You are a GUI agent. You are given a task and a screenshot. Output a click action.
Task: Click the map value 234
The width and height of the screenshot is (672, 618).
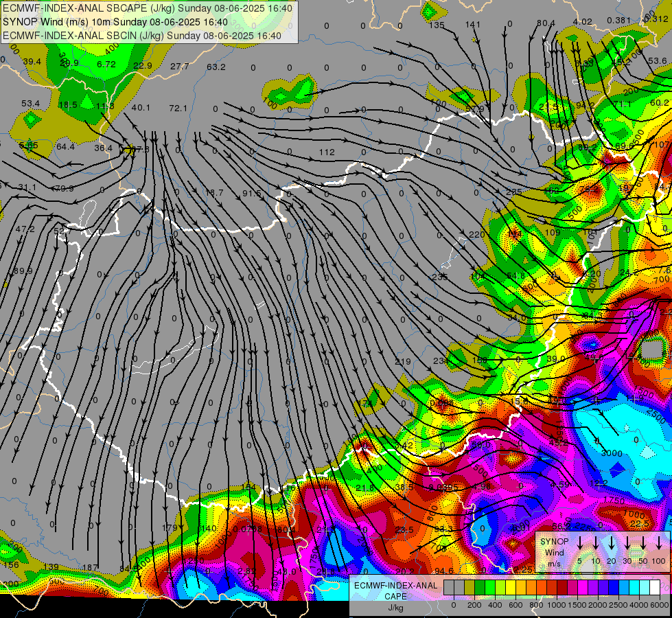[441, 361]
